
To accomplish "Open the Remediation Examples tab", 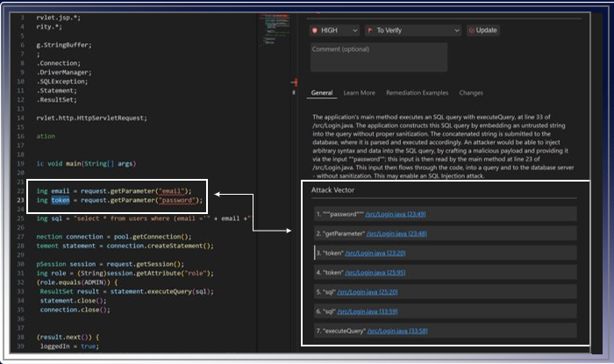I will click(x=417, y=93).
